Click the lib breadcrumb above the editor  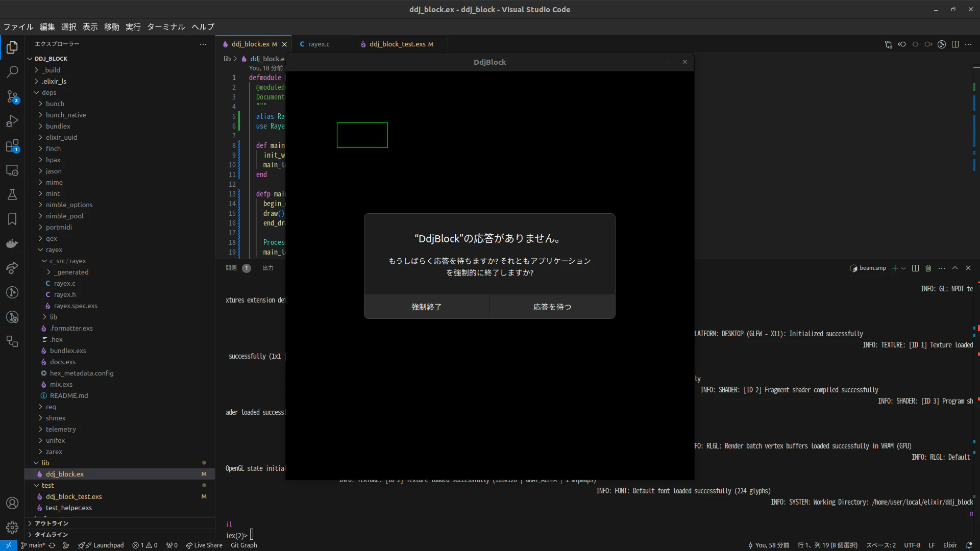click(227, 59)
